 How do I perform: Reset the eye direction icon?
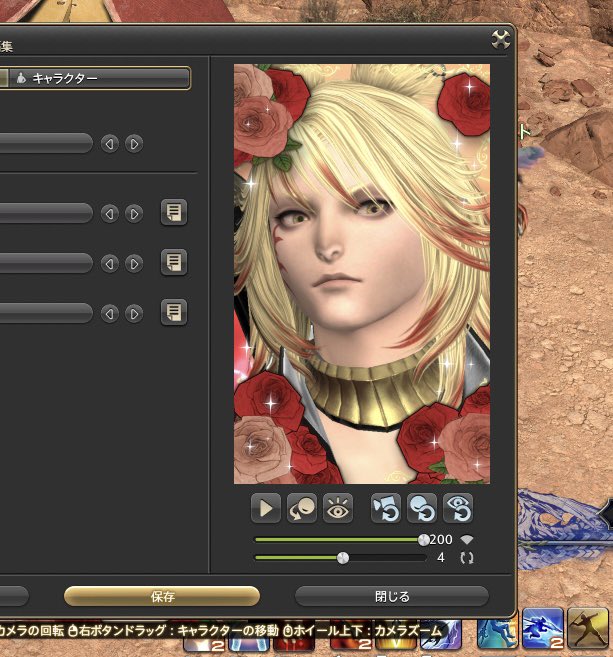pos(458,508)
